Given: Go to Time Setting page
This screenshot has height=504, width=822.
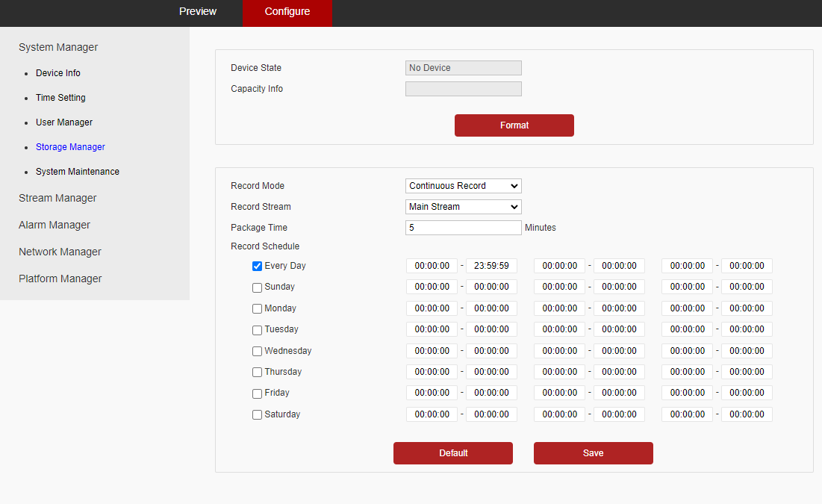Looking at the screenshot, I should (60, 98).
